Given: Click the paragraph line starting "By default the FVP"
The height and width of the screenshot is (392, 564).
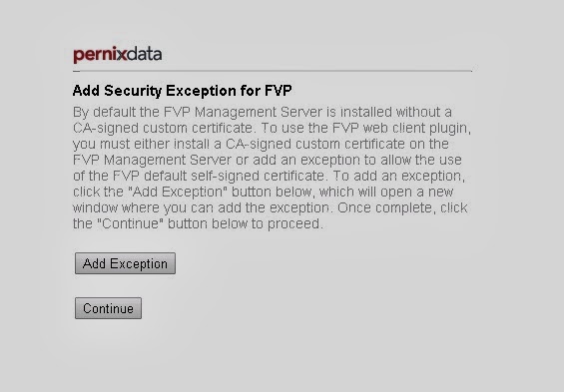Looking at the screenshot, I should point(263,112).
